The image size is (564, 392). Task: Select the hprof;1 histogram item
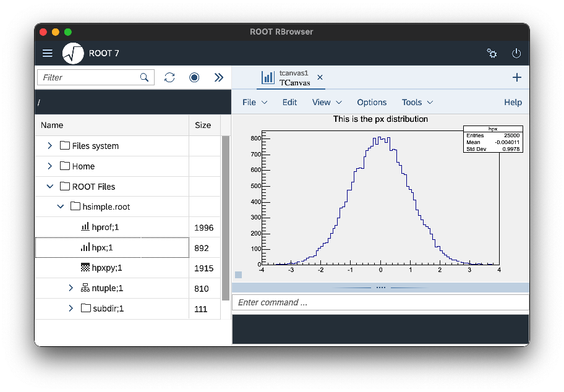105,228
